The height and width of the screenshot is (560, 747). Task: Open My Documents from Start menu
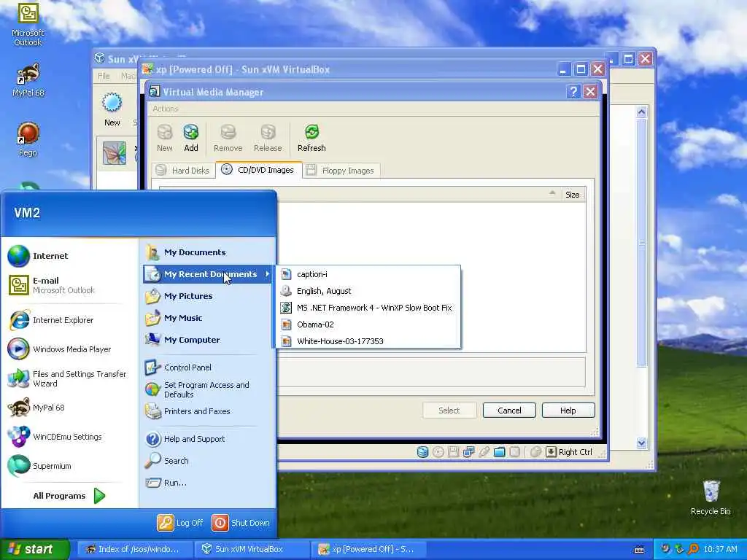[x=208, y=252]
